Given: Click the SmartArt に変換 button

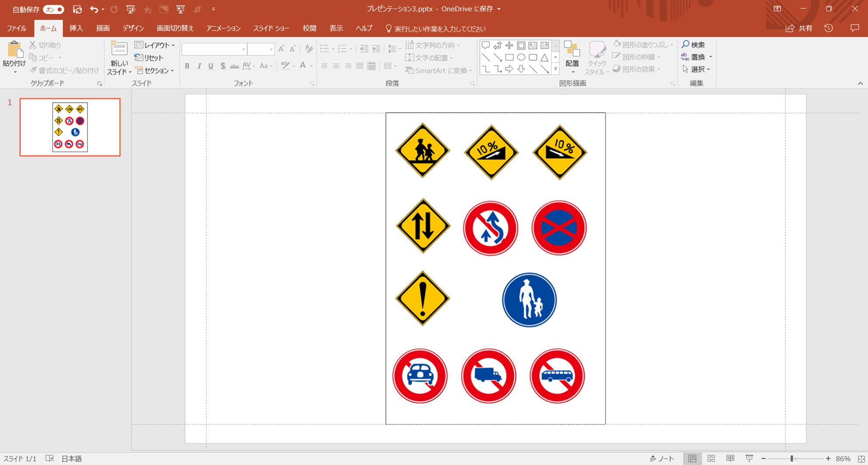Looking at the screenshot, I should click(438, 70).
